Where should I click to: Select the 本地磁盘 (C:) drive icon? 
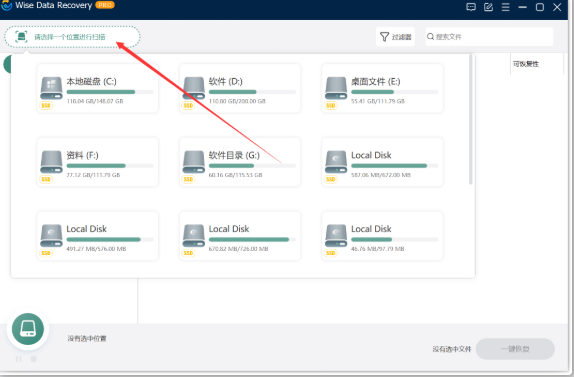(51, 88)
